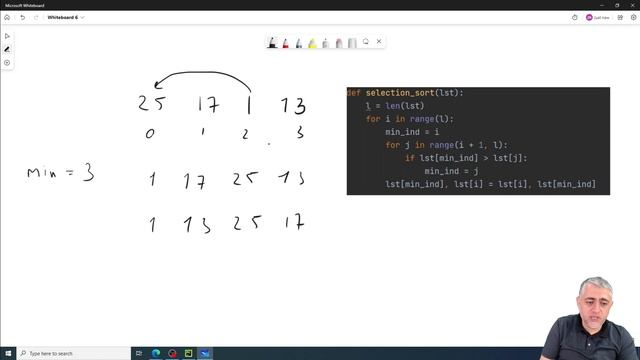Open Task View on the taskbar
The height and width of the screenshot is (360, 640).
(139, 353)
